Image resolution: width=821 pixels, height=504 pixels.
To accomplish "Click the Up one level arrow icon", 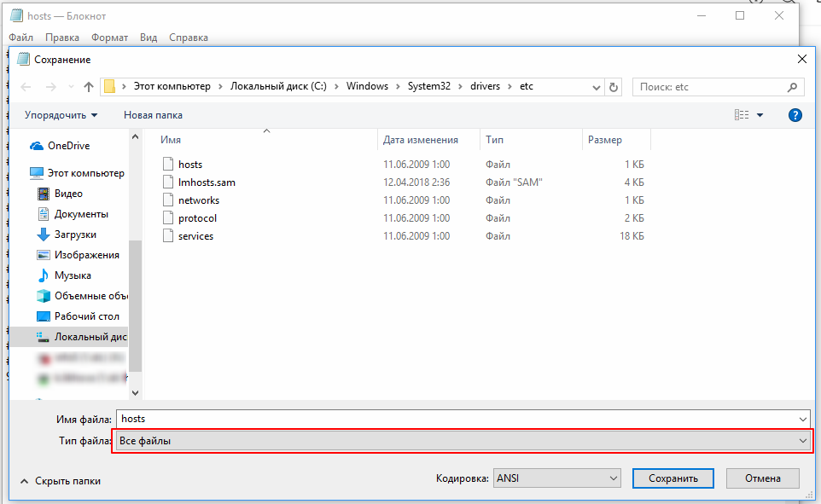I will tap(89, 87).
